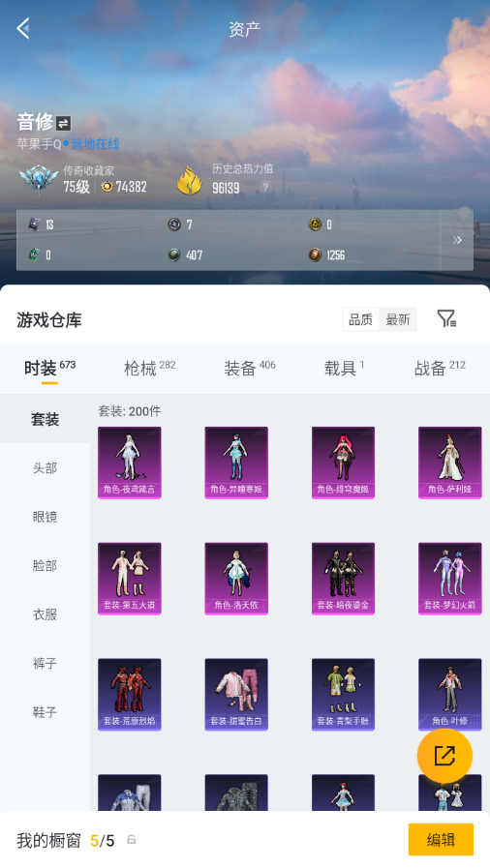Open the 角色-异瞳赛姬 outfit card
490x868 pixels.
236,463
